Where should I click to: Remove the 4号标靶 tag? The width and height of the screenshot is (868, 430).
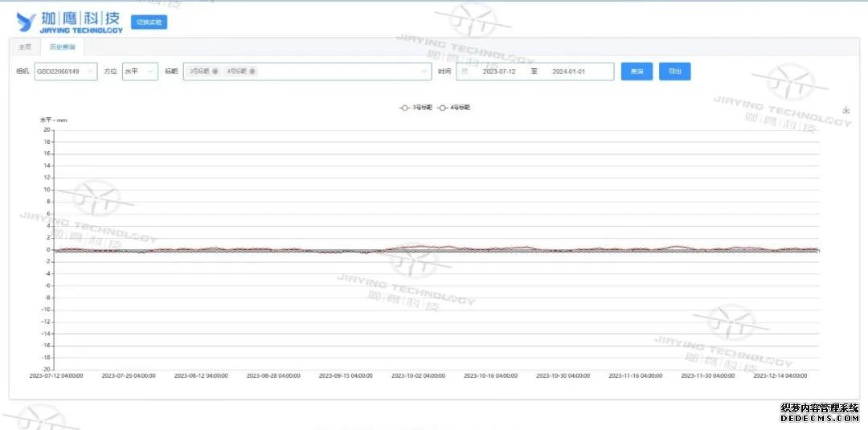[252, 72]
